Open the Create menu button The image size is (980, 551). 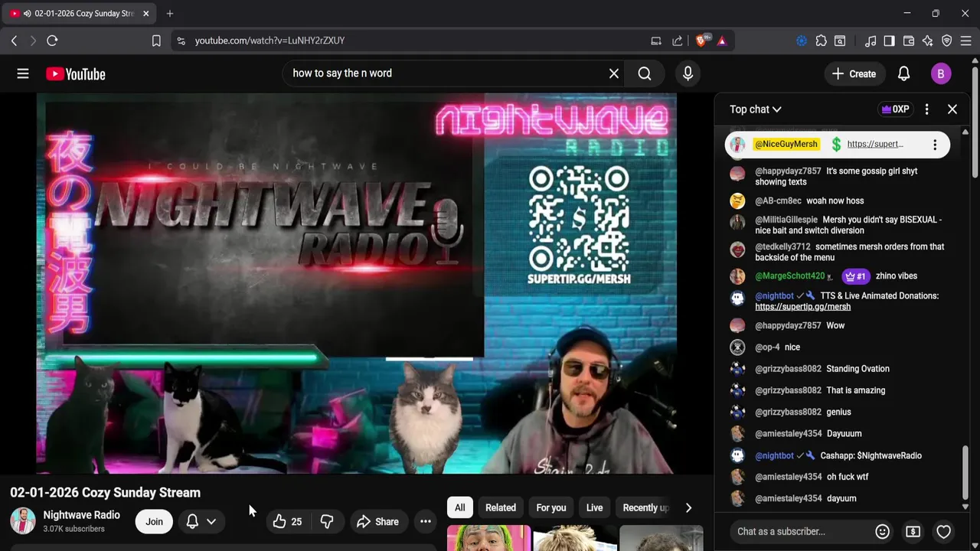pos(854,73)
